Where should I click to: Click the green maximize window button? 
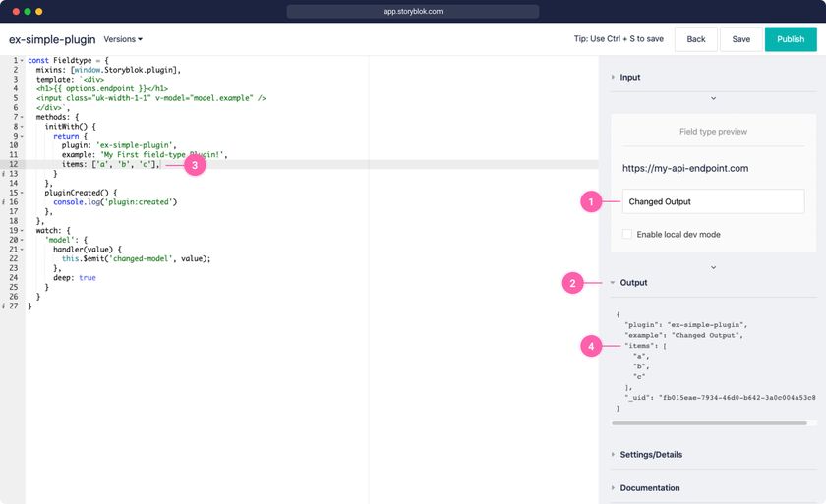28,11
